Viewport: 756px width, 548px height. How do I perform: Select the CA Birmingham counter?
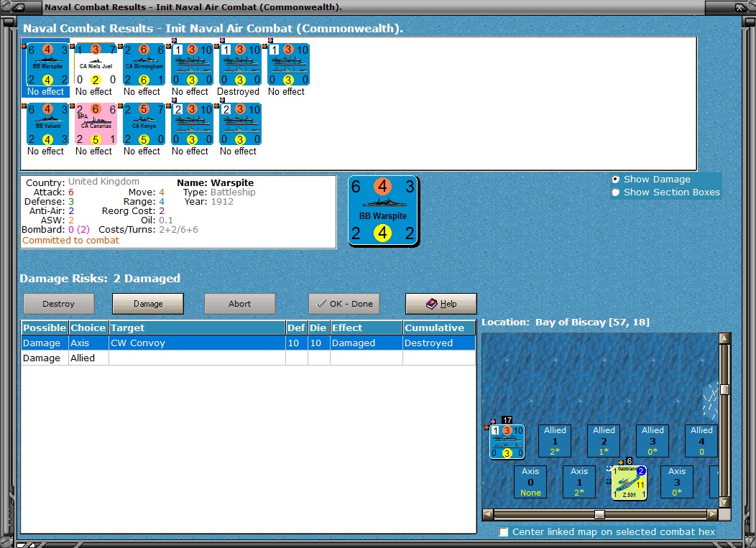pos(144,65)
